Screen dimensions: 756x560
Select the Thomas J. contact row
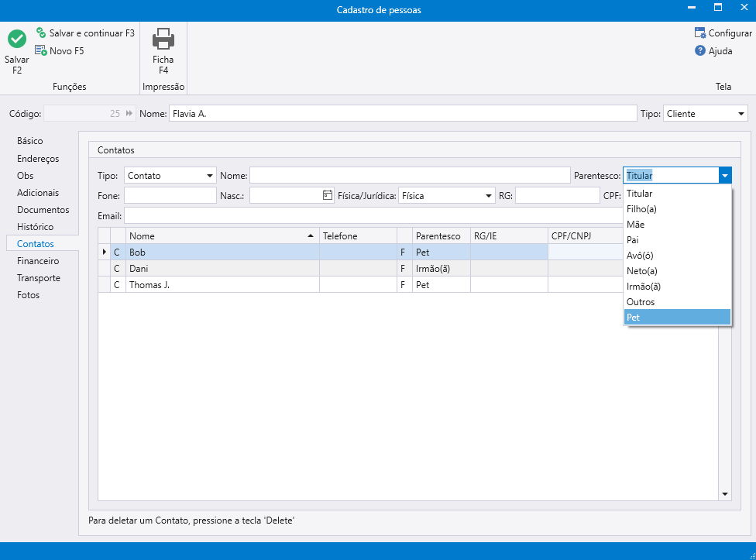pyautogui.click(x=221, y=285)
